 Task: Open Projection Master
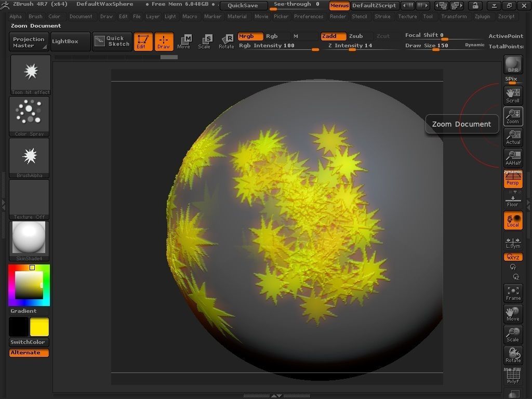click(x=28, y=42)
